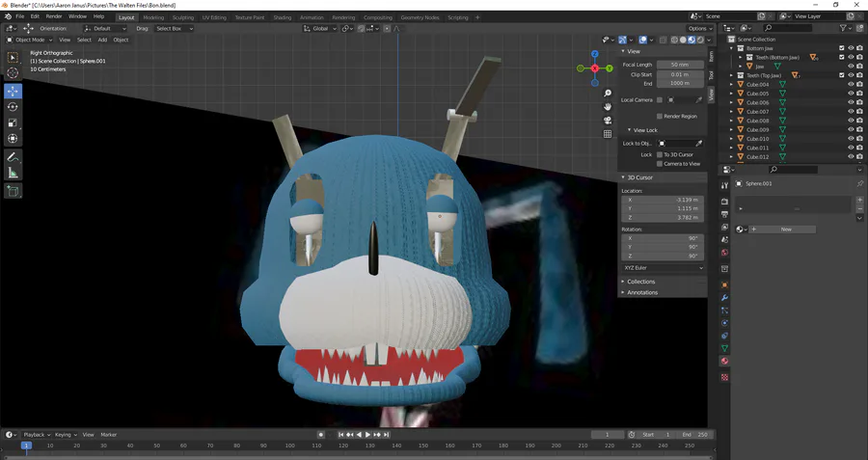This screenshot has height=460, width=868.
Task: Open Render properties tab icon
Action: coord(724,202)
